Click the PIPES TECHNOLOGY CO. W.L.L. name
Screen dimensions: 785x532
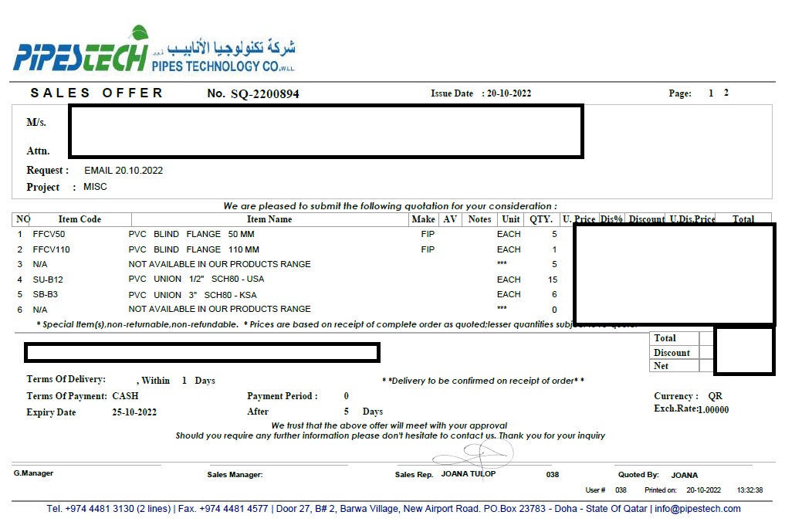pos(223,66)
